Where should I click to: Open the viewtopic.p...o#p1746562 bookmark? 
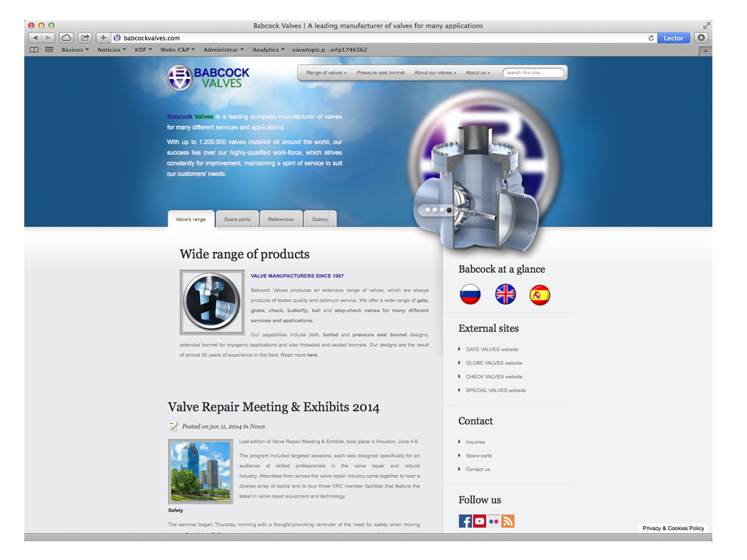(x=330, y=50)
